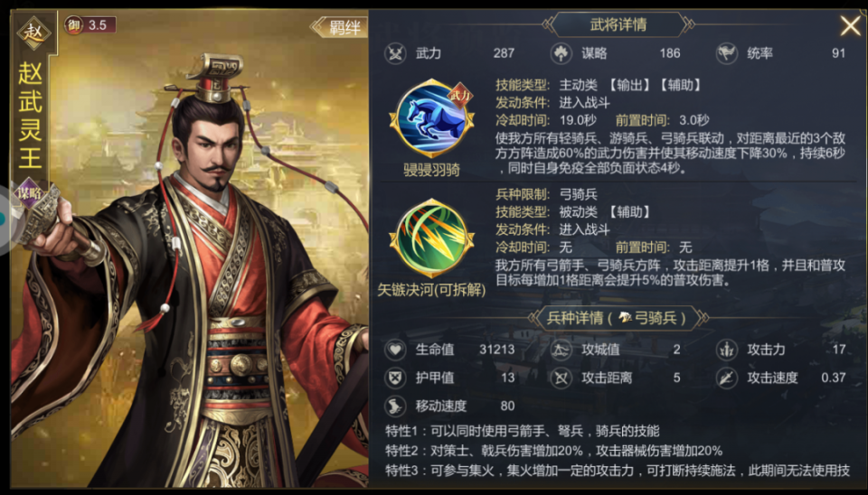Open the 羁绊 bond panel
This screenshot has height=495, width=868.
pos(339,26)
